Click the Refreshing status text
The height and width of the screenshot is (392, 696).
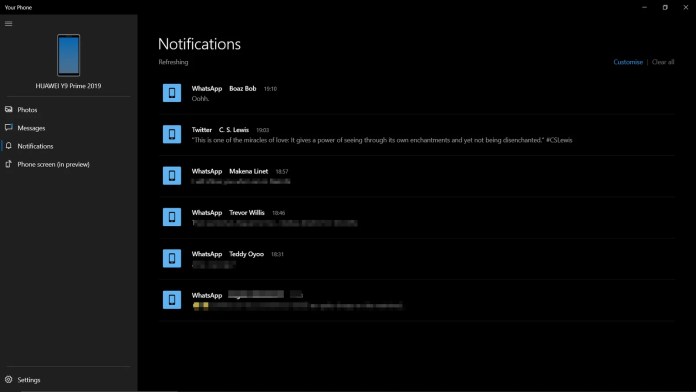[x=173, y=62]
